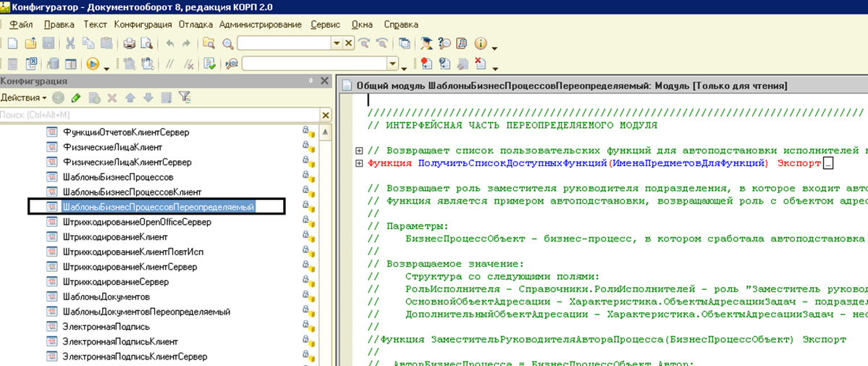
Task: Create a new document with the toolbar icon
Action: tap(12, 43)
